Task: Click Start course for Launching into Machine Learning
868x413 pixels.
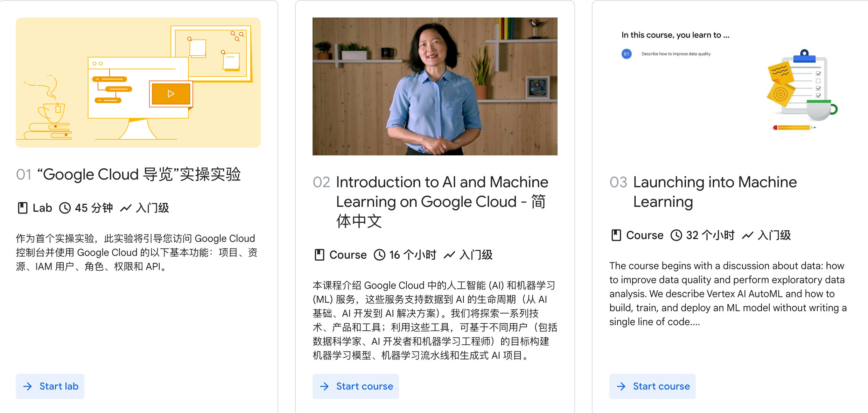Action: click(x=652, y=386)
